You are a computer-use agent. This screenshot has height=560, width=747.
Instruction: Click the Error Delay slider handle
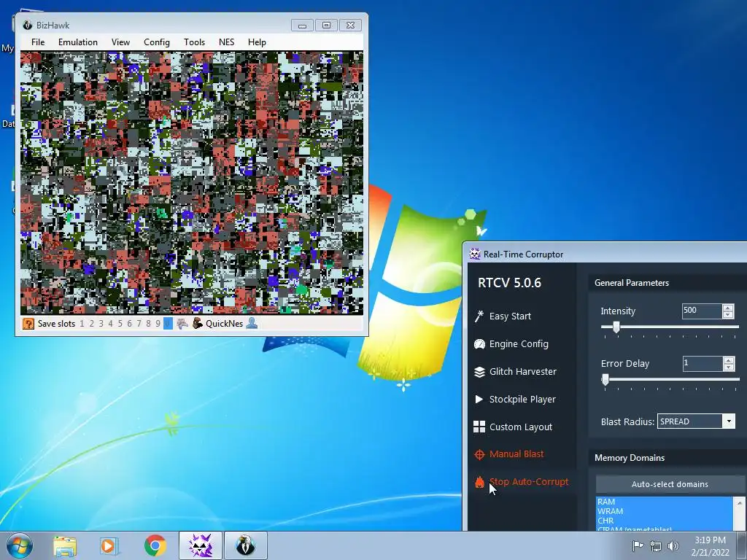click(605, 379)
